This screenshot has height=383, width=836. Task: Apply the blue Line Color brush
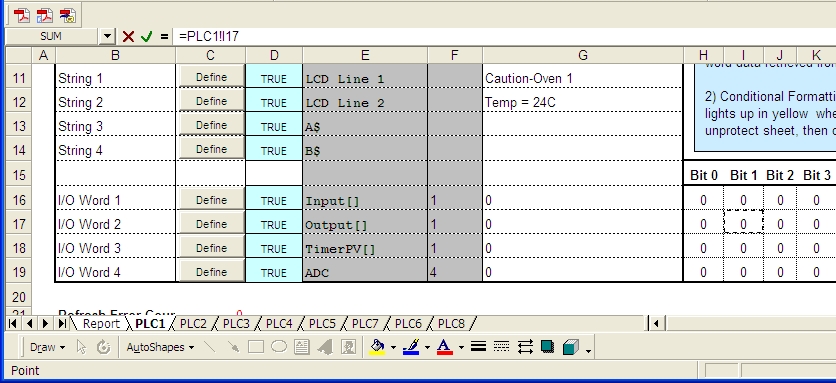[x=411, y=347]
